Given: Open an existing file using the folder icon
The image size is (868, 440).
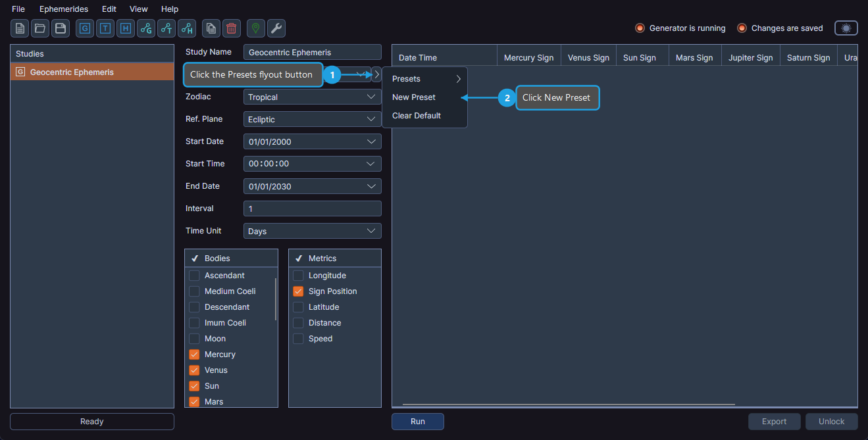Looking at the screenshot, I should (x=39, y=28).
